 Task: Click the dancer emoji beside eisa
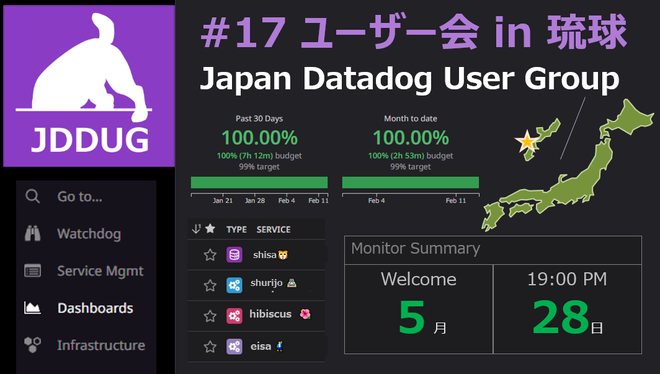(279, 346)
